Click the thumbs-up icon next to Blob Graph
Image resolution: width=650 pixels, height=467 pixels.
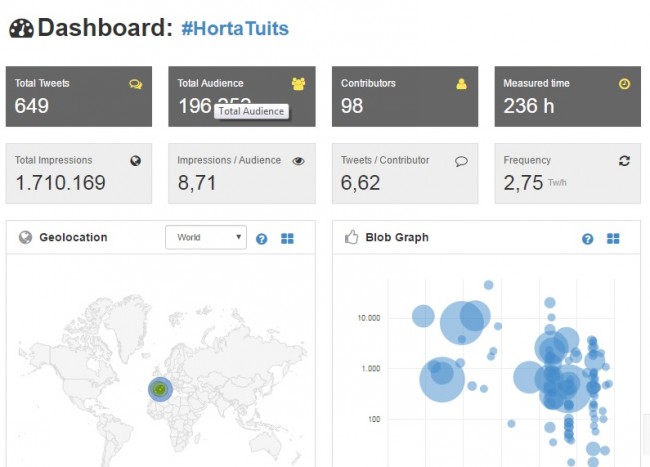(x=351, y=238)
